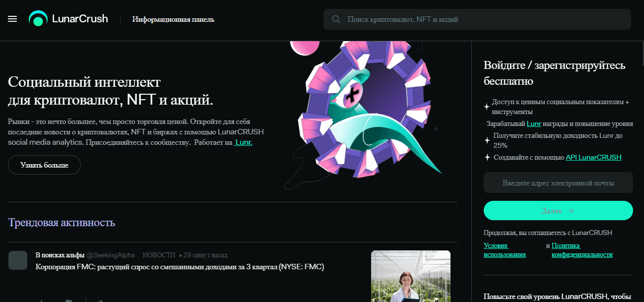Viewport: 644px width, 302px height.
Task: Open the Политика конфиденциальности link
Action: (581, 250)
